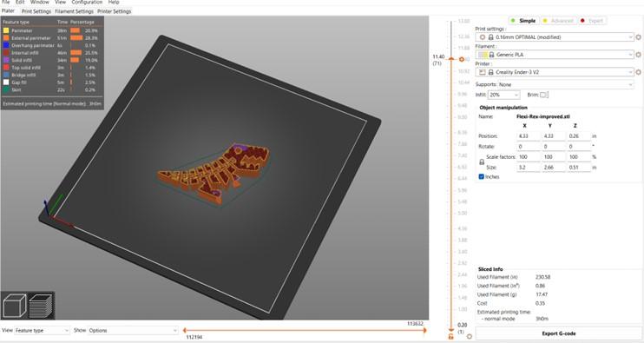Switch to the 3D editor view cube icon
Screen dimensions: 644x343
click(x=15, y=306)
